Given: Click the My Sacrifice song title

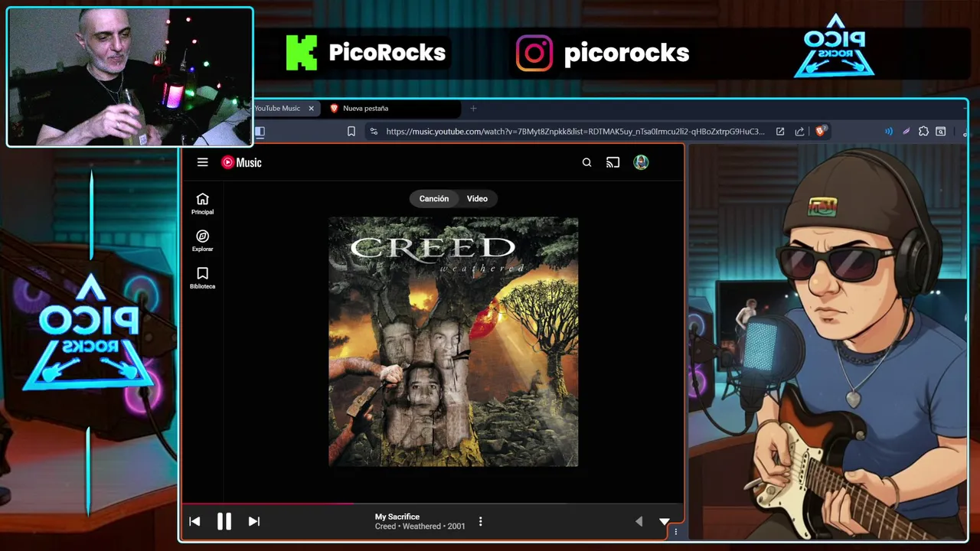Looking at the screenshot, I should click(x=397, y=517).
